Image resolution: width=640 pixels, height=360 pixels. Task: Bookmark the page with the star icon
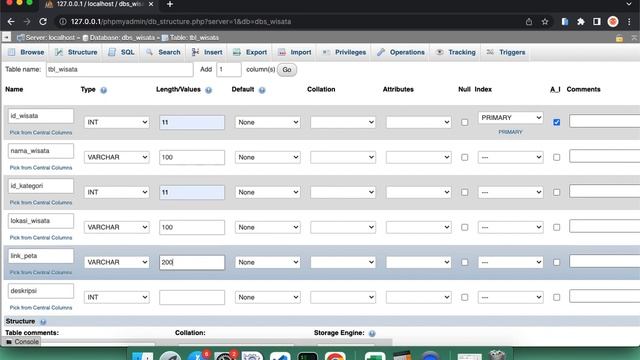click(545, 22)
